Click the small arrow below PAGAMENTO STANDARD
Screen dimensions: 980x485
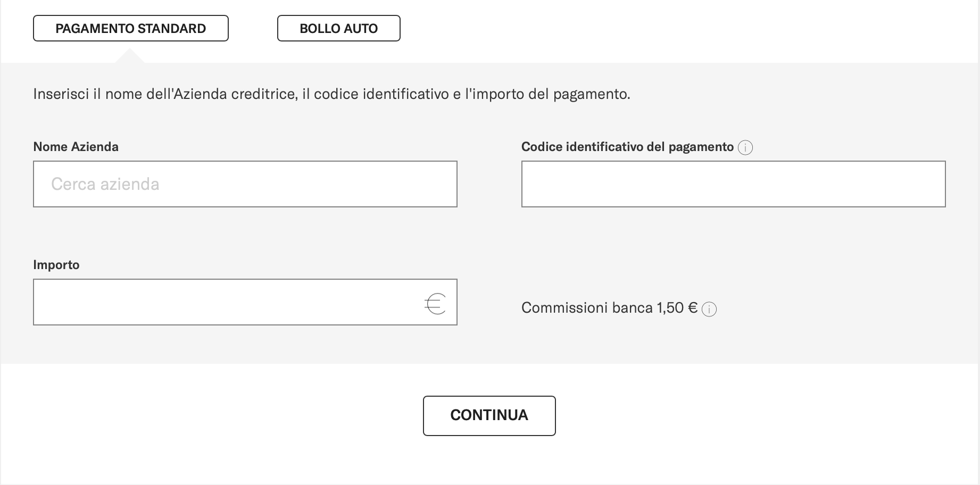click(131, 56)
